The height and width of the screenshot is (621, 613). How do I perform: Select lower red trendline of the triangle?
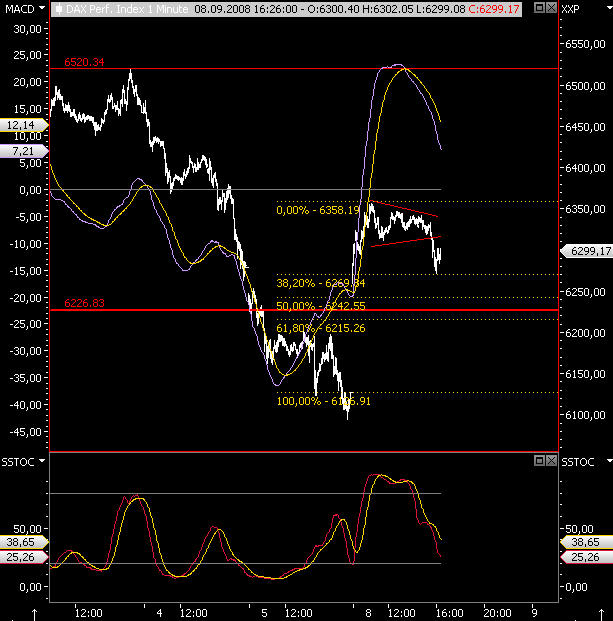click(x=406, y=242)
